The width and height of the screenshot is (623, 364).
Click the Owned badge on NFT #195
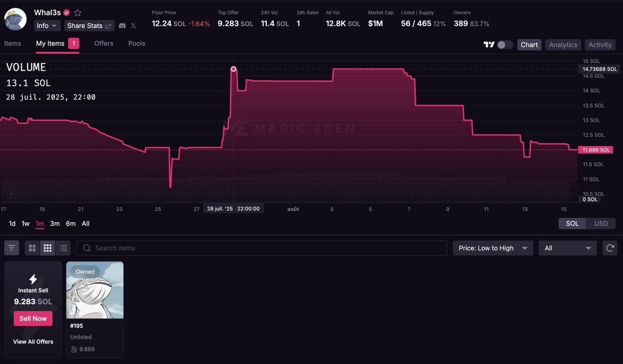click(85, 272)
